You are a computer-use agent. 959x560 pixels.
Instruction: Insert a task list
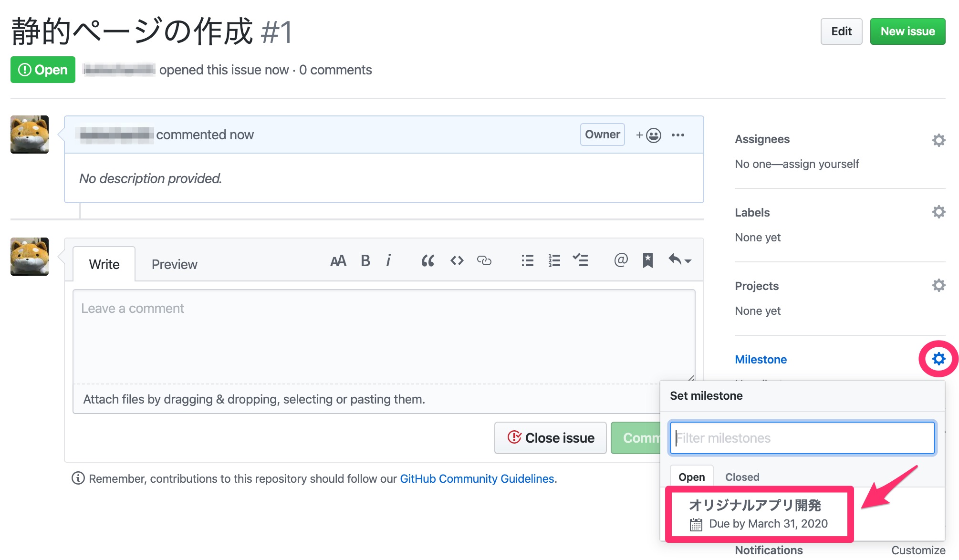click(x=581, y=260)
